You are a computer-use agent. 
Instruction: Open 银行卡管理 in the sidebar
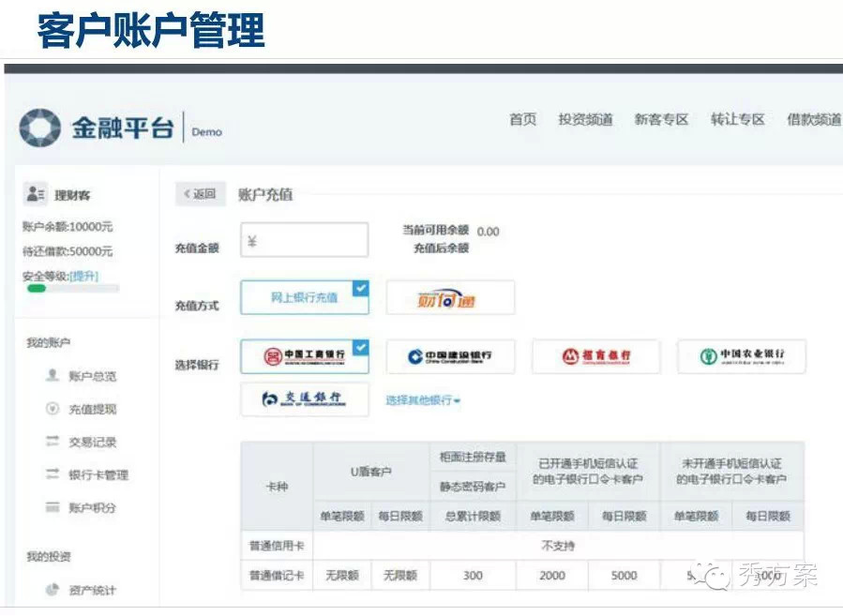pos(98,474)
